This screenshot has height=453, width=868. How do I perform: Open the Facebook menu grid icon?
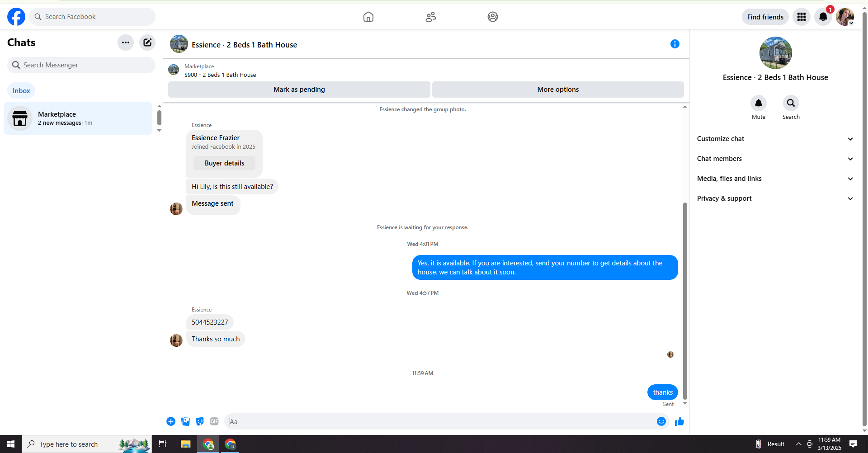[802, 17]
